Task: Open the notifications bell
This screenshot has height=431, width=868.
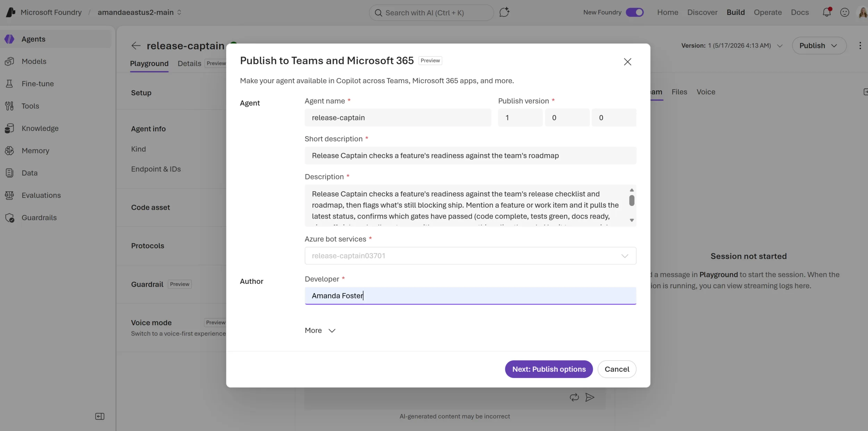Action: pos(827,12)
